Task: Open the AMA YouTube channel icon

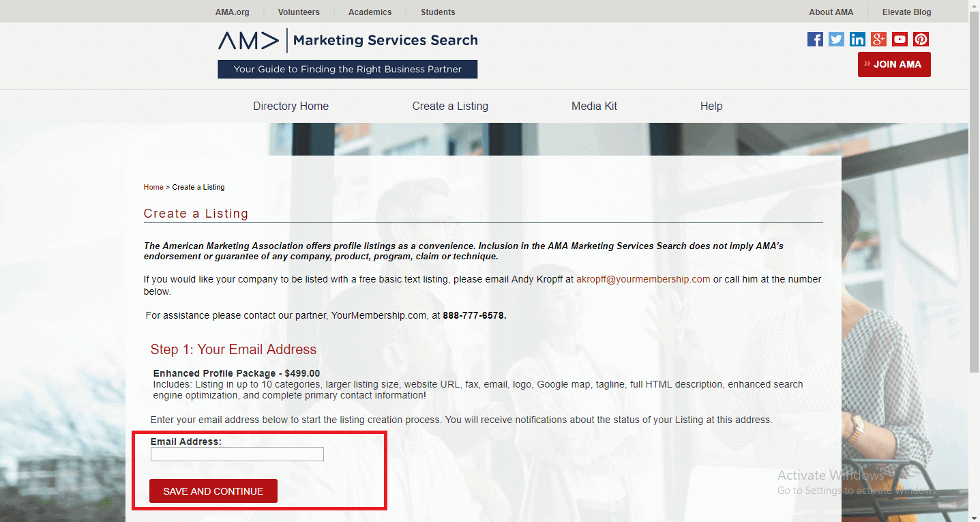Action: tap(900, 40)
